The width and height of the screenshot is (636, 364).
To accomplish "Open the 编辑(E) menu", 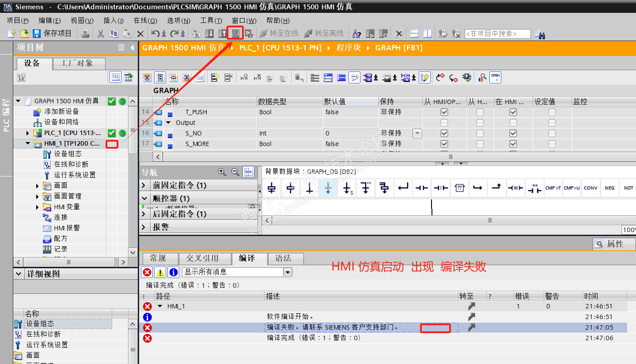I will point(50,21).
